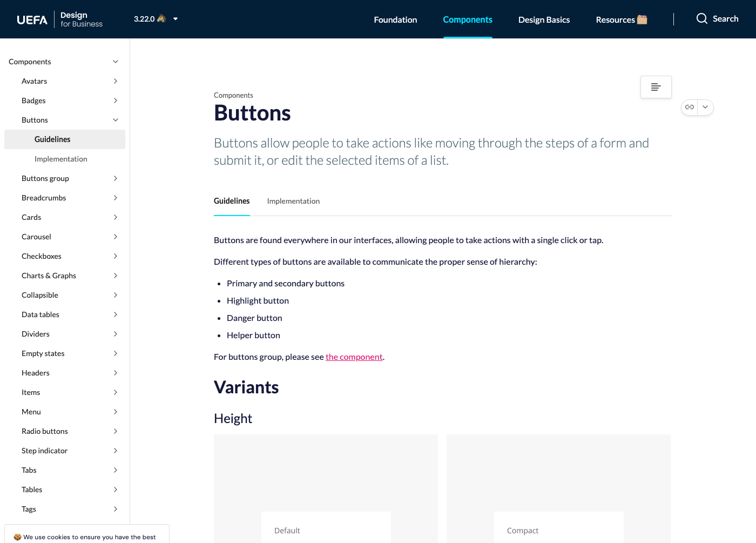Open Dividers in the sidebar
Screen dimensions: 756x543
(65, 334)
